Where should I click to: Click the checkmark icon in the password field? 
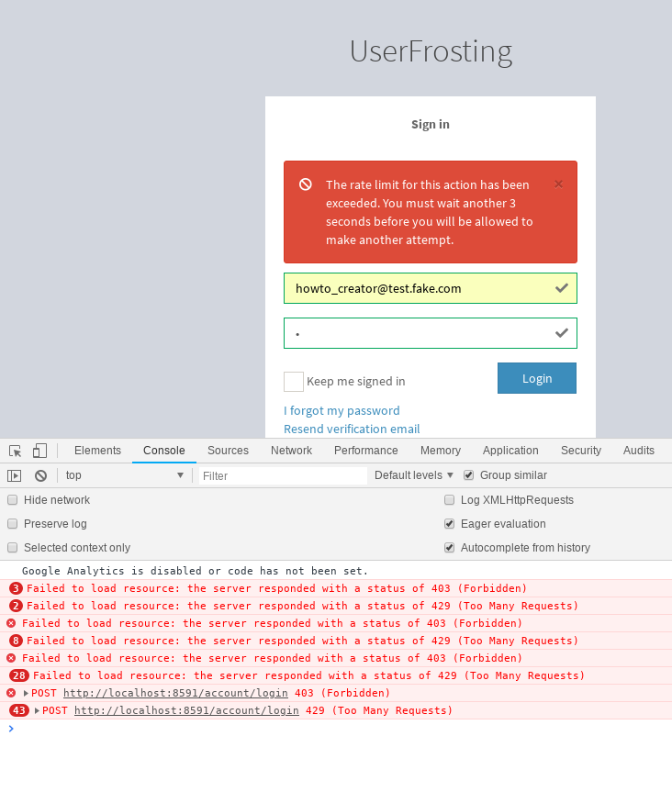pos(561,333)
